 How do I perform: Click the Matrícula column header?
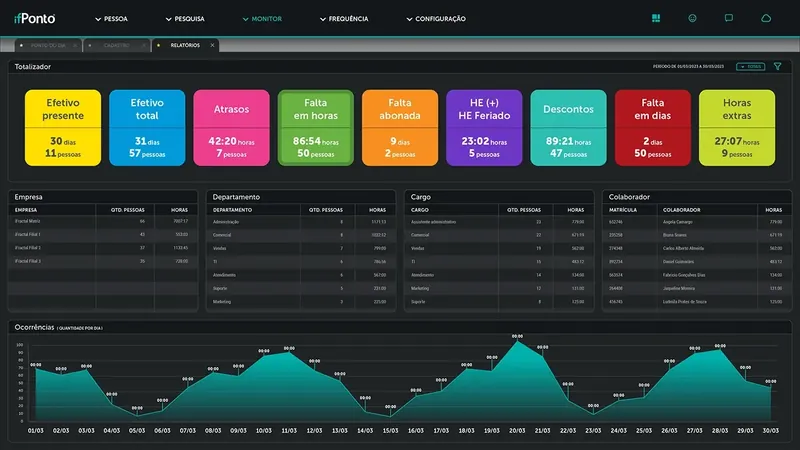(x=623, y=210)
